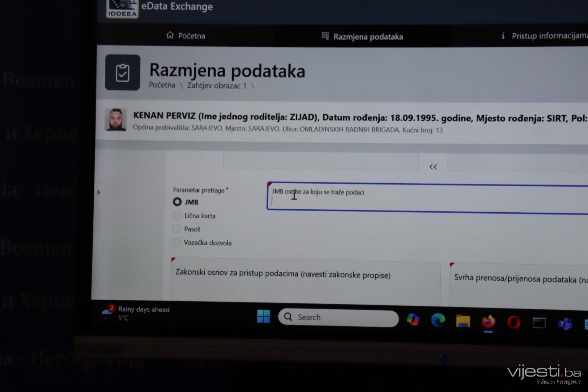Open File Explorer folder icon
Viewport: 588px width, 392px height.
463,321
